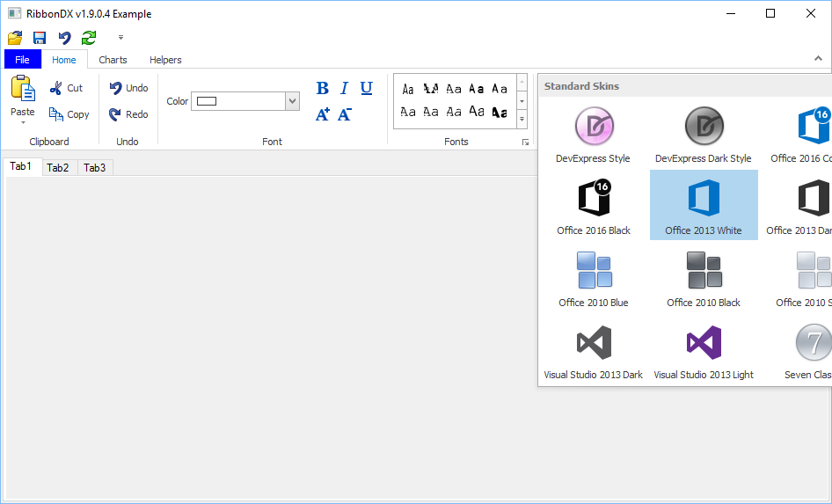
Task: Toggle Italic formatting
Action: pyautogui.click(x=345, y=88)
